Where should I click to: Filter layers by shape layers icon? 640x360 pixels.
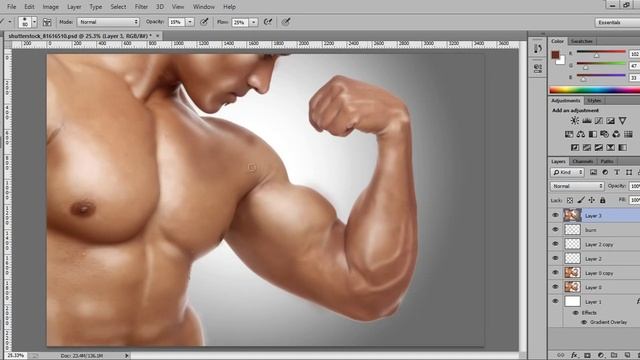coord(629,173)
